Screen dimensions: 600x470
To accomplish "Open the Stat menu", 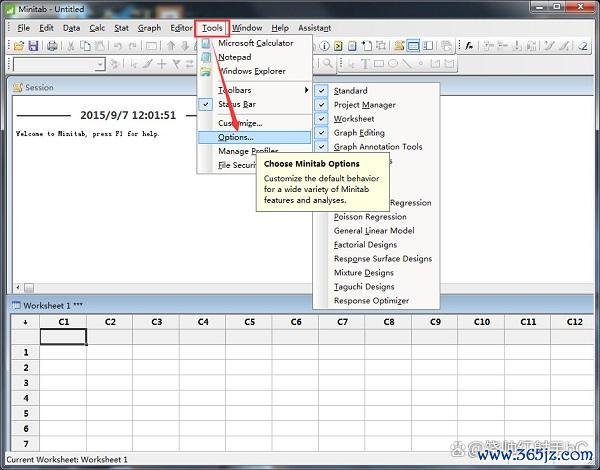I will (121, 28).
